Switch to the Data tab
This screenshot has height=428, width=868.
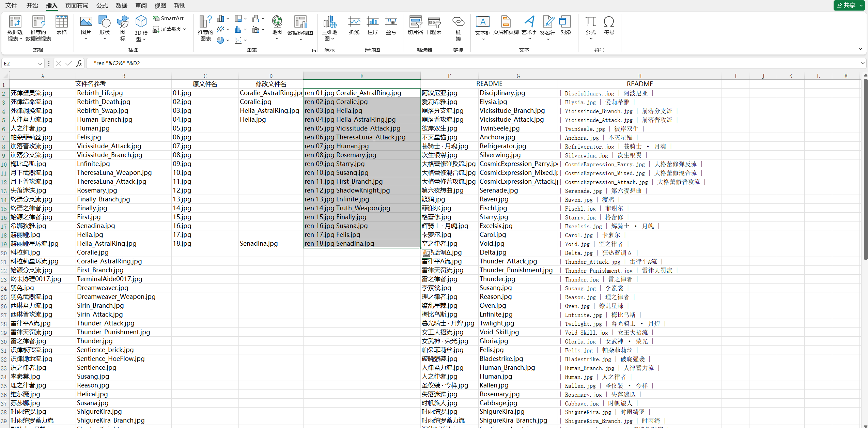click(121, 5)
